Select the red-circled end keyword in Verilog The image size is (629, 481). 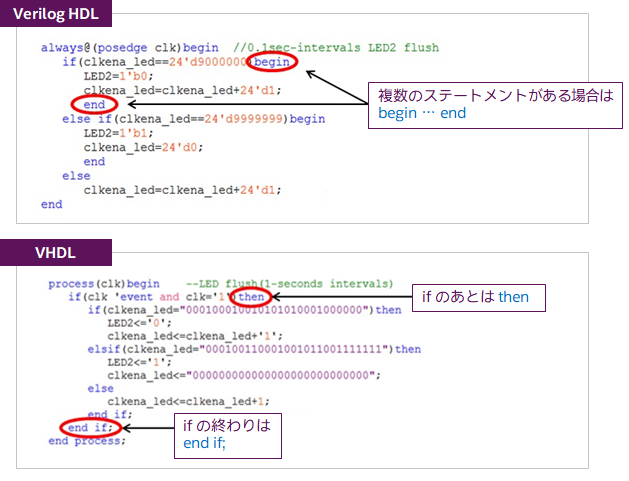(x=94, y=104)
